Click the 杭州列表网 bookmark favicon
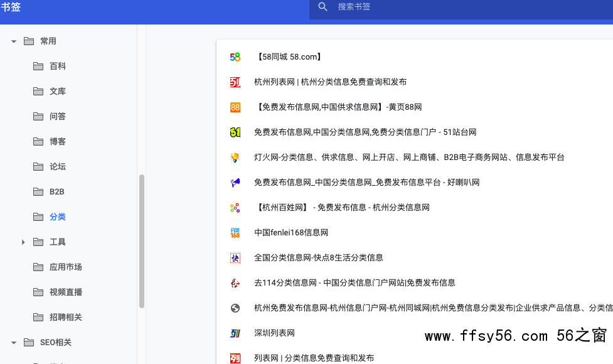The height and width of the screenshot is (364, 613). tap(235, 82)
